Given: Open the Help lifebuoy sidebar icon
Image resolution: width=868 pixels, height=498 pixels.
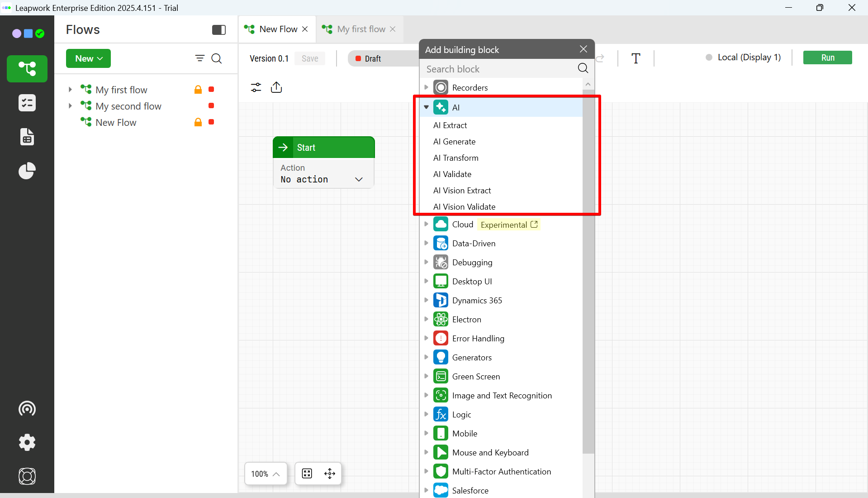Looking at the screenshot, I should point(27,476).
